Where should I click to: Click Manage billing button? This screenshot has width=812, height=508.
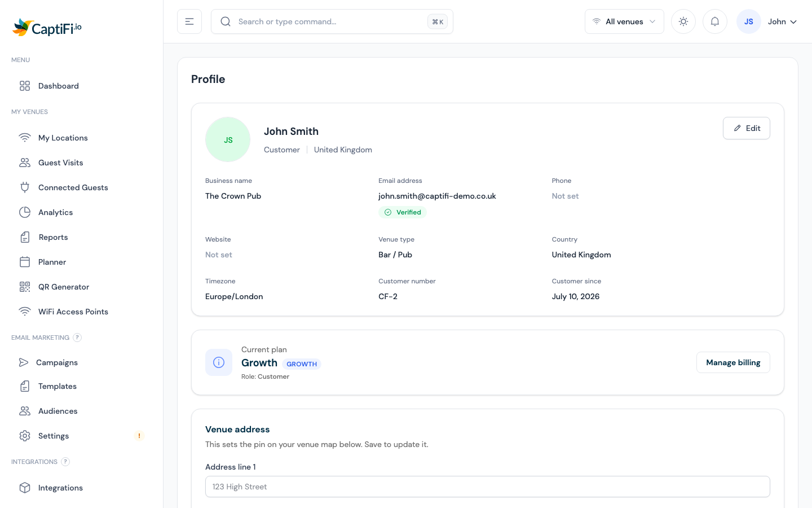point(733,362)
